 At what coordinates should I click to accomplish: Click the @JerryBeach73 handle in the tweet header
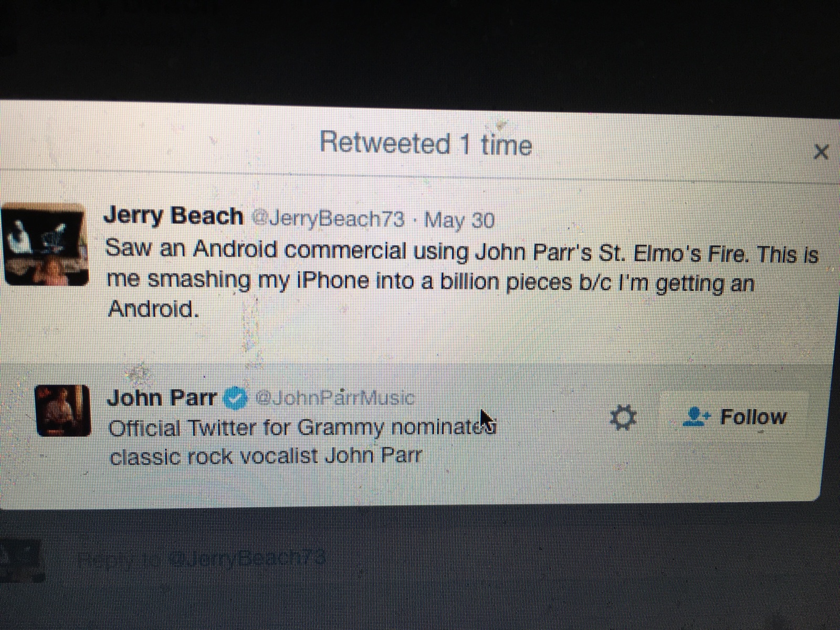point(329,218)
